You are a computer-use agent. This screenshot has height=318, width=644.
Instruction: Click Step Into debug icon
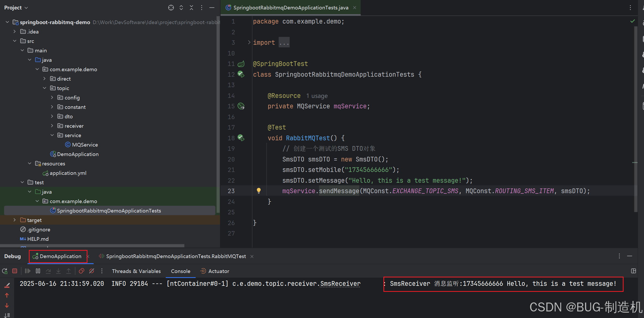click(58, 271)
